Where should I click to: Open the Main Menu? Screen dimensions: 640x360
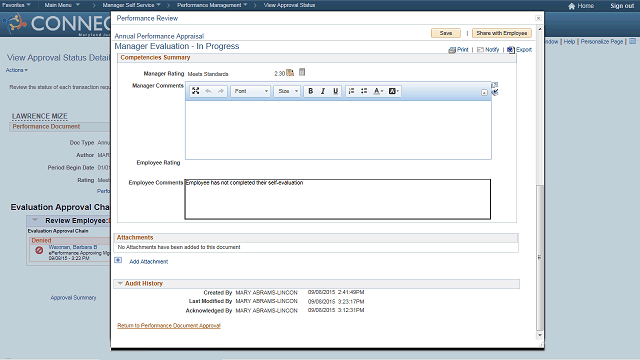click(x=62, y=5)
